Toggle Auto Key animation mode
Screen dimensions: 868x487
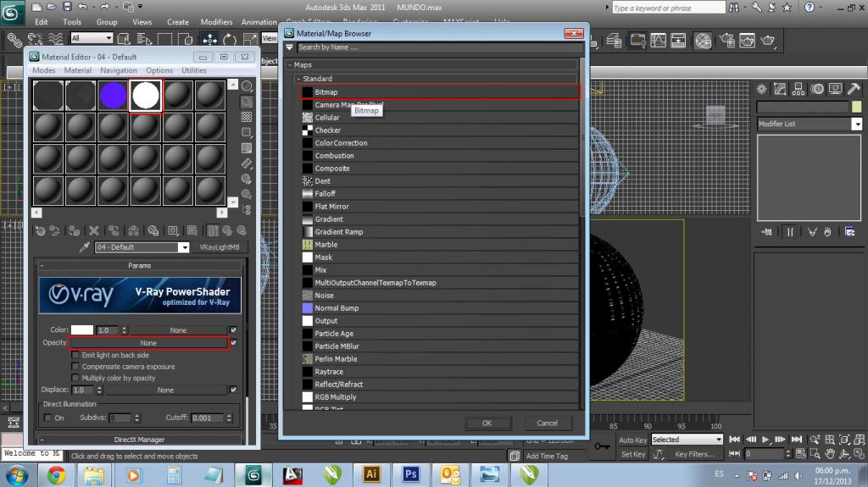pos(632,440)
